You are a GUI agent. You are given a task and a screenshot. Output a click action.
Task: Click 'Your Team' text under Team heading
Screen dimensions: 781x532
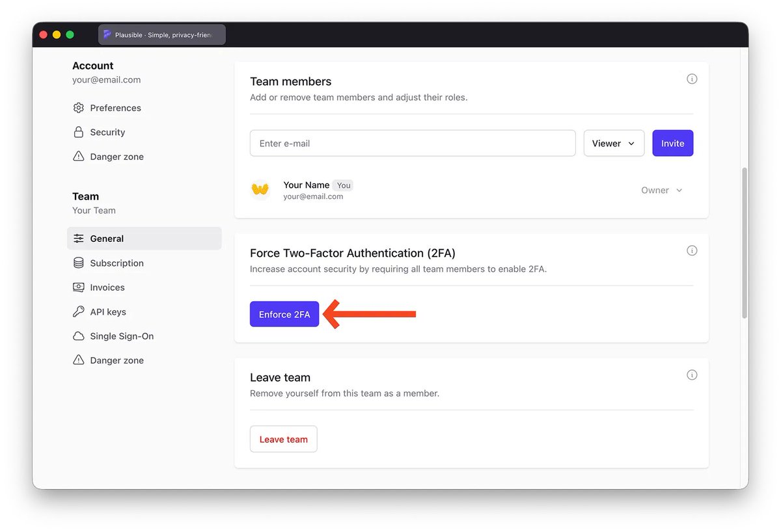[94, 211]
